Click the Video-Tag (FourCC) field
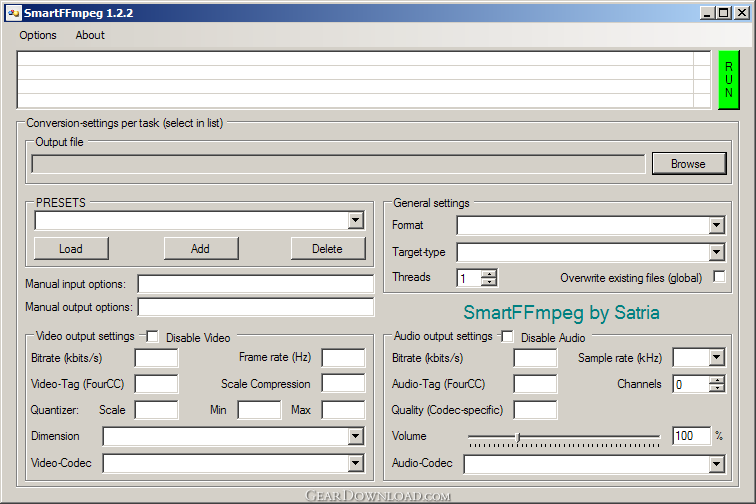756x504 pixels. 156,384
